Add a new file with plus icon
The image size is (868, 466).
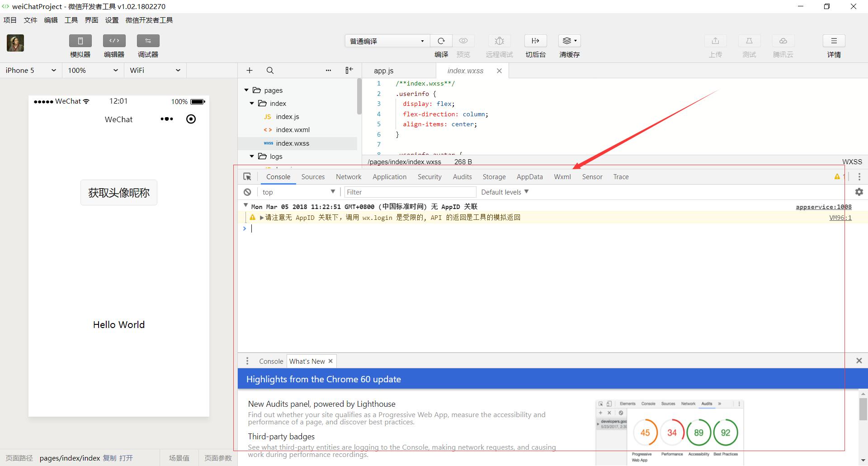pyautogui.click(x=250, y=70)
